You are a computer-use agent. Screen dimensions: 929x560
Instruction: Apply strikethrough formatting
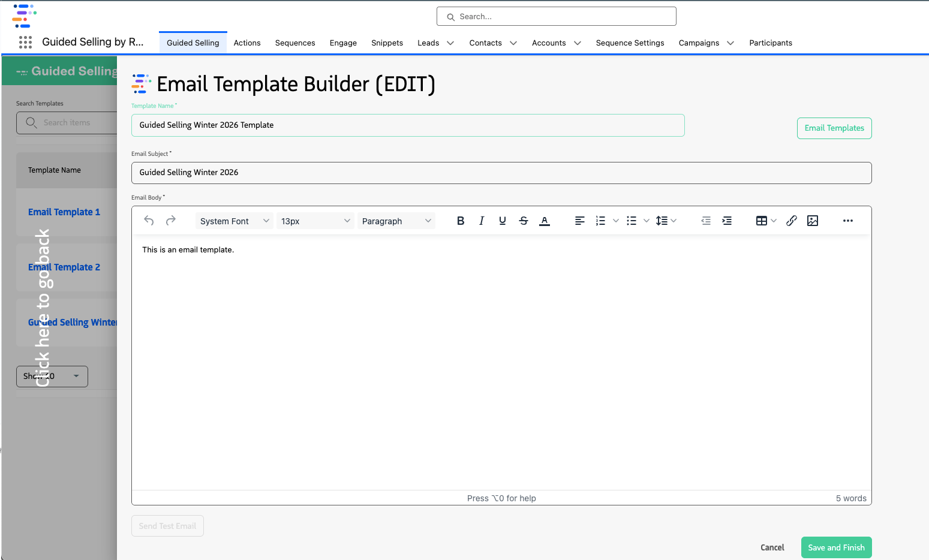523,221
